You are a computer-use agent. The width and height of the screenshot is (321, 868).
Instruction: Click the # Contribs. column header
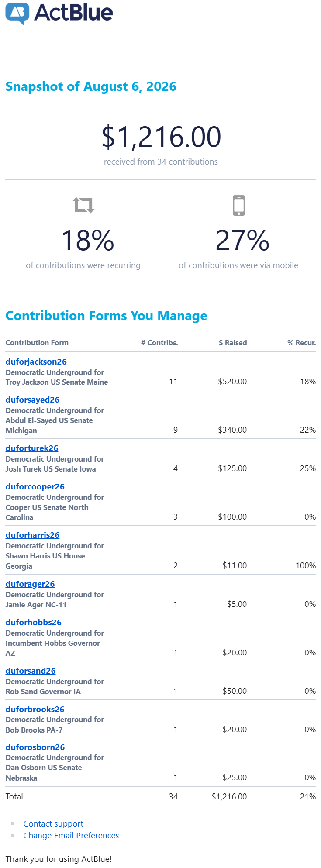[159, 343]
